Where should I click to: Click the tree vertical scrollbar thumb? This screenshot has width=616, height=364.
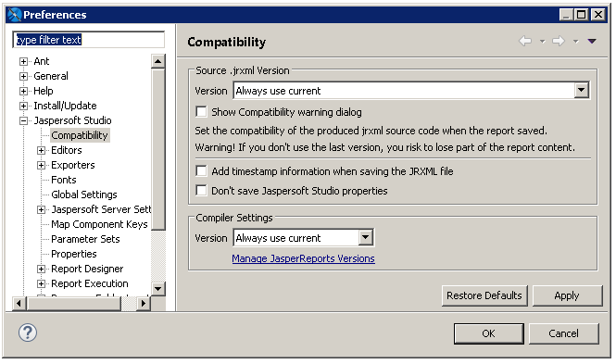click(x=157, y=149)
